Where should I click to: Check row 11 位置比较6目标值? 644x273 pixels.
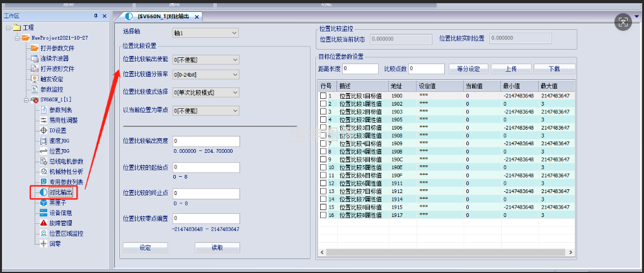(323, 175)
